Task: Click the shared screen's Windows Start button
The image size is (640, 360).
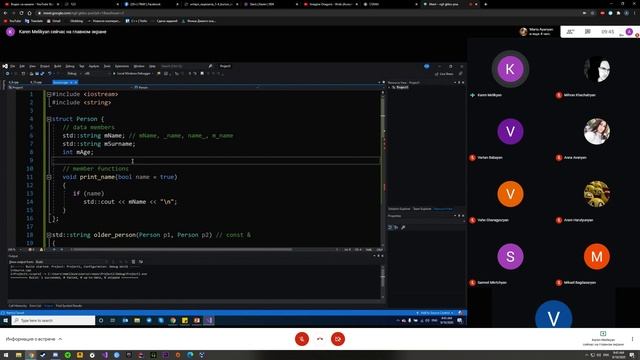Action: [6, 320]
